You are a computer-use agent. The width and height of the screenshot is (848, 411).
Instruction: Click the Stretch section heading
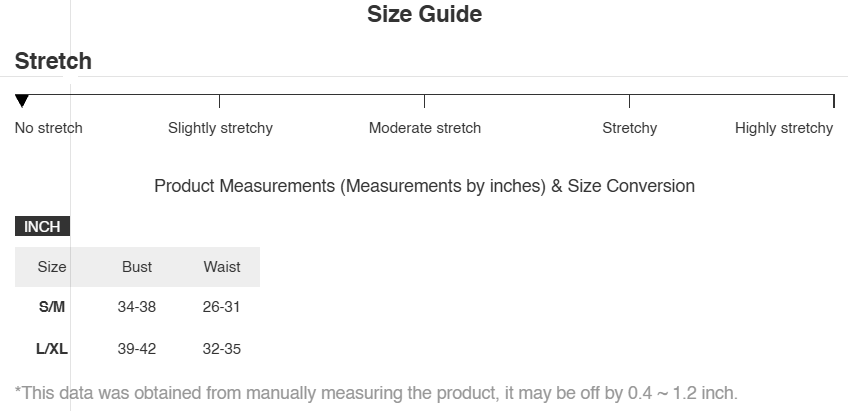click(x=53, y=61)
